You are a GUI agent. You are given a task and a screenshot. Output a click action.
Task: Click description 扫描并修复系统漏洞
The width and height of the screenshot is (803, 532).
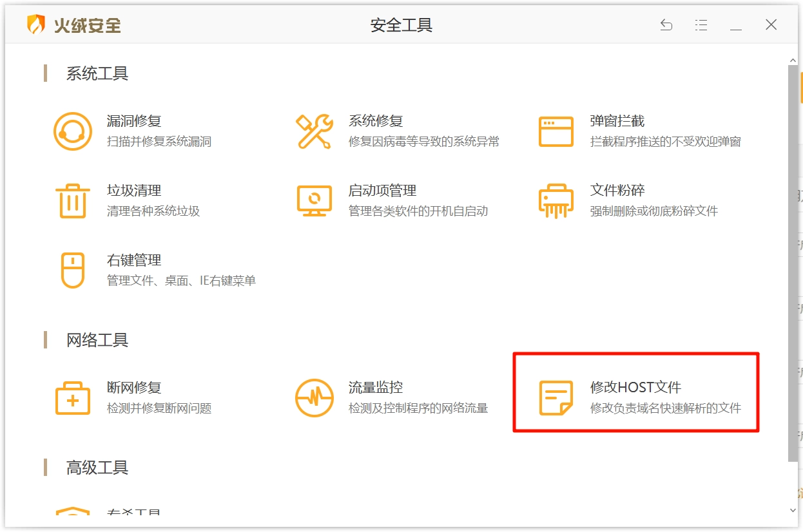[x=159, y=142]
